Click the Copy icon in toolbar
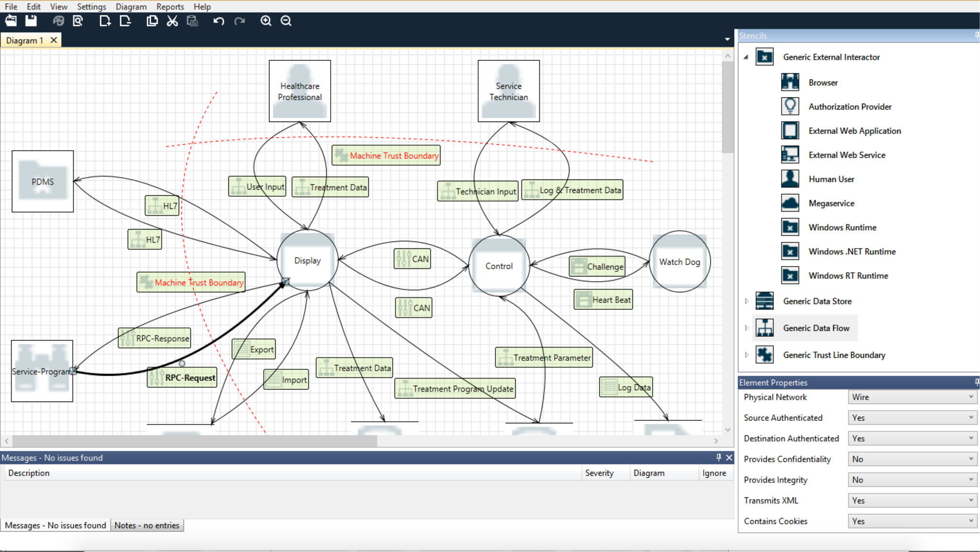 (152, 21)
